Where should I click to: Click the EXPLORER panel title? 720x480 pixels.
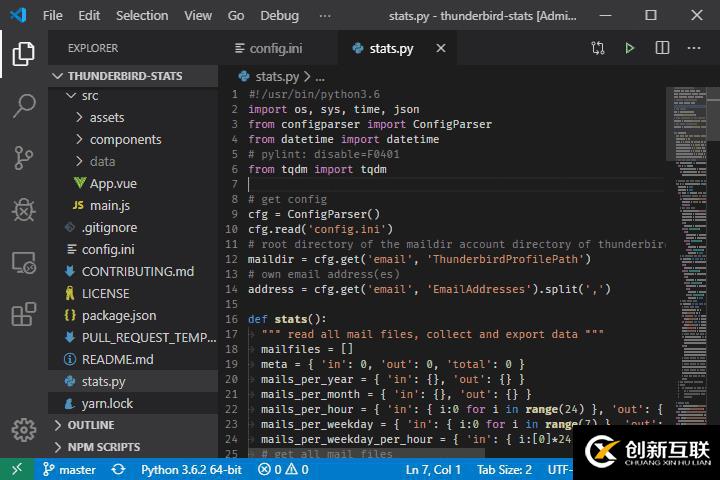(93, 48)
